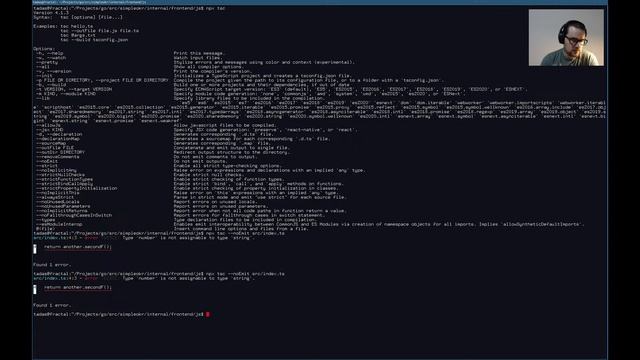Click the '--alwaysStrict' option
The image size is (640, 360).
tap(55, 197)
